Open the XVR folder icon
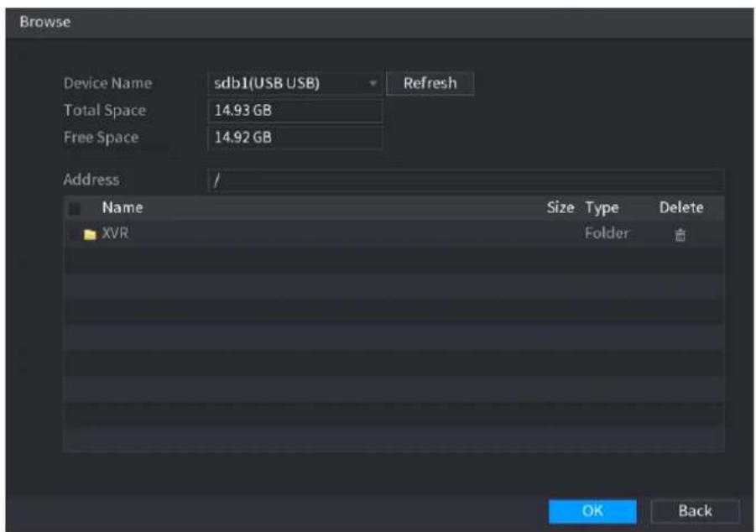 pos(90,234)
